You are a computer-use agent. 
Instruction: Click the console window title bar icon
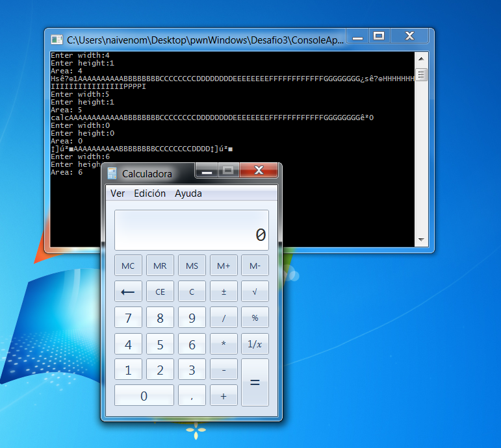[x=57, y=40]
